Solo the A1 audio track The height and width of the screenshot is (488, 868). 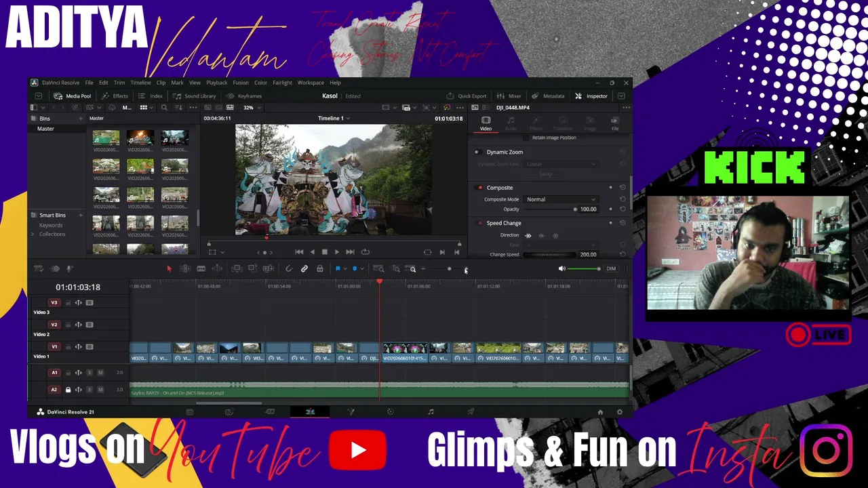tap(89, 373)
